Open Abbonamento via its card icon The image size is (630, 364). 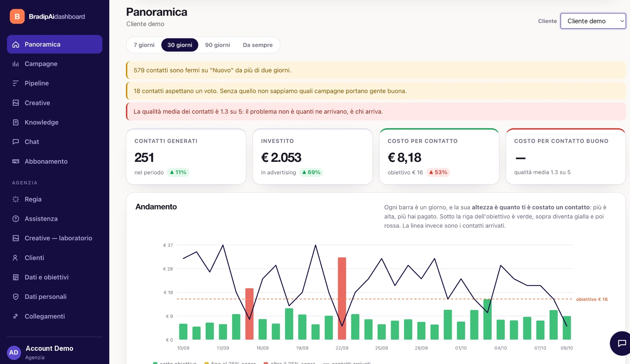click(x=16, y=161)
